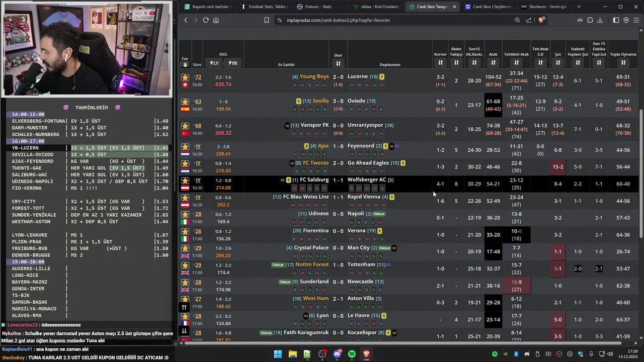Toggle the FC Twente match favorite star
Screen dimensions: 644x362
185,163
